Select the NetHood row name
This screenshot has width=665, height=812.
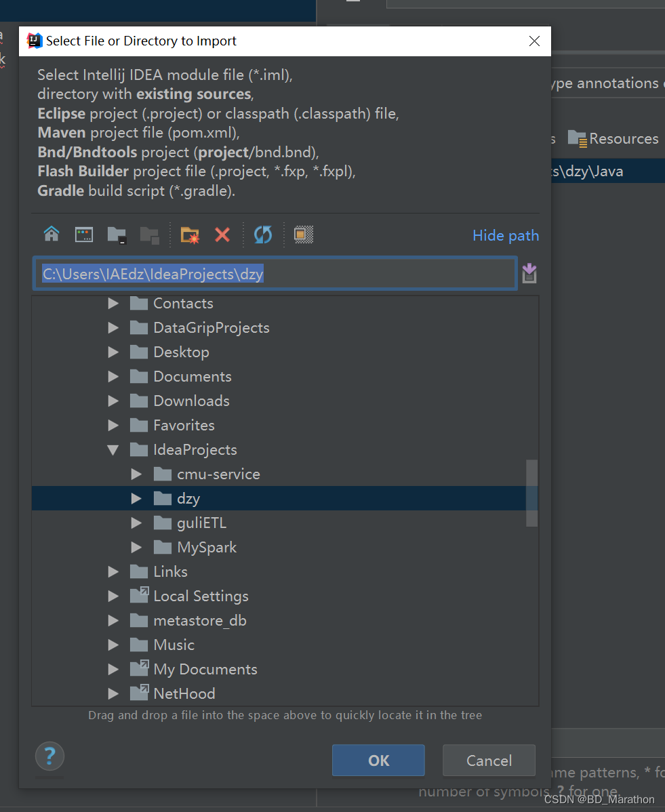tap(184, 693)
